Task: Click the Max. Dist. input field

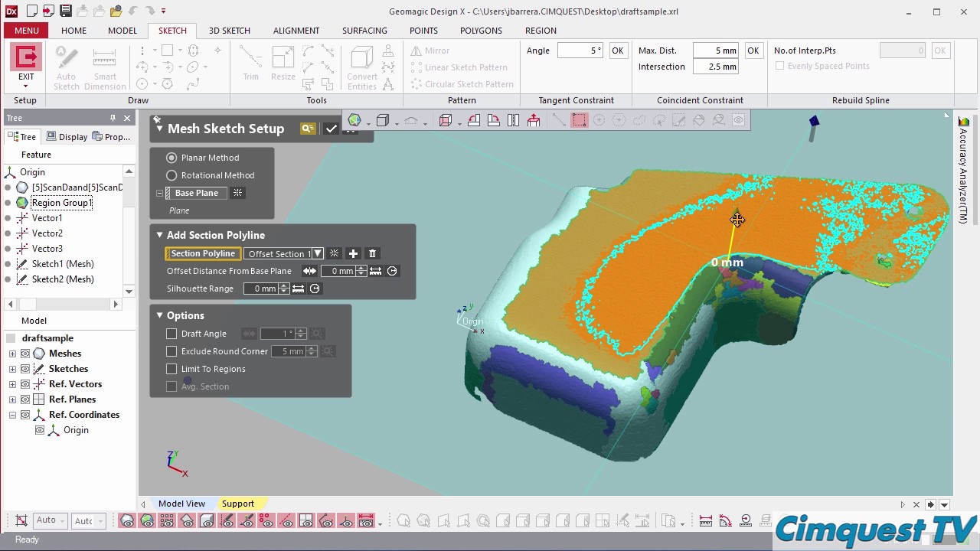Action: [715, 51]
